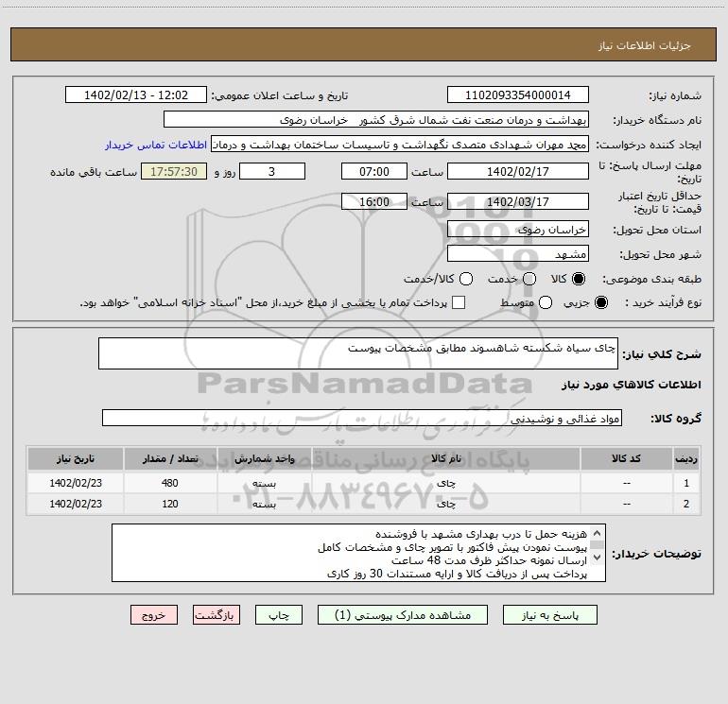Select the کالا radio button
Image resolution: width=728 pixels, height=704 pixels.
point(579,279)
